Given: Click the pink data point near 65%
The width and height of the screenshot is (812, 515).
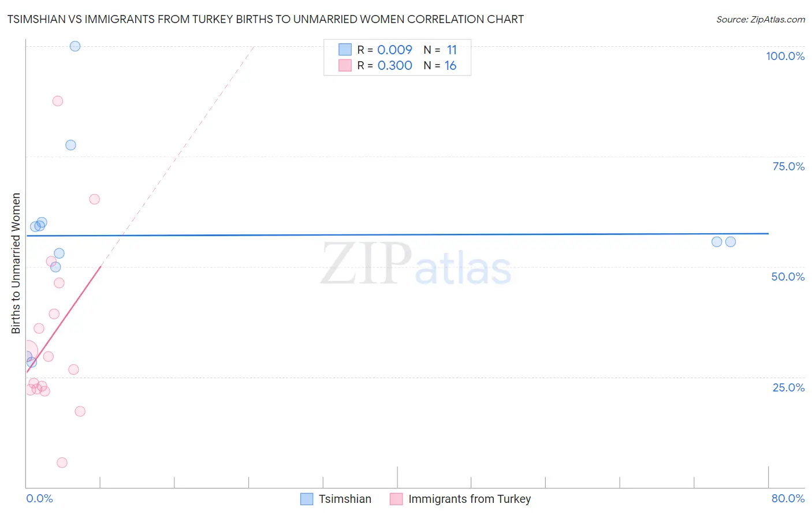Looking at the screenshot, I should (95, 199).
